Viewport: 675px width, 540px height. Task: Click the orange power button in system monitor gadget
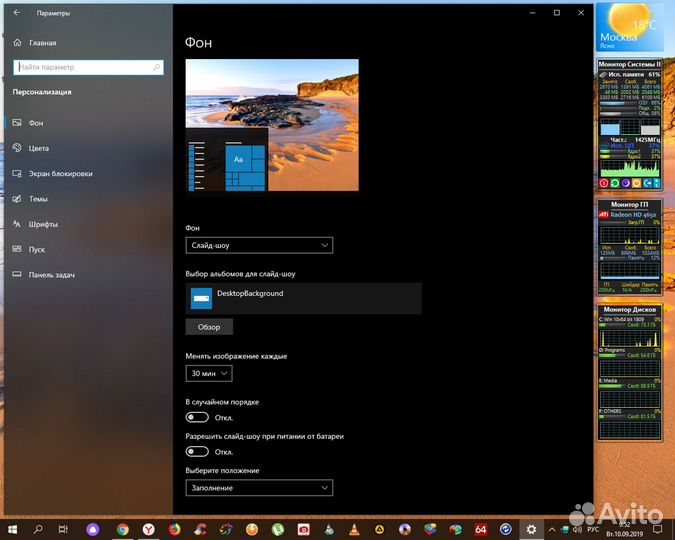tap(636, 183)
